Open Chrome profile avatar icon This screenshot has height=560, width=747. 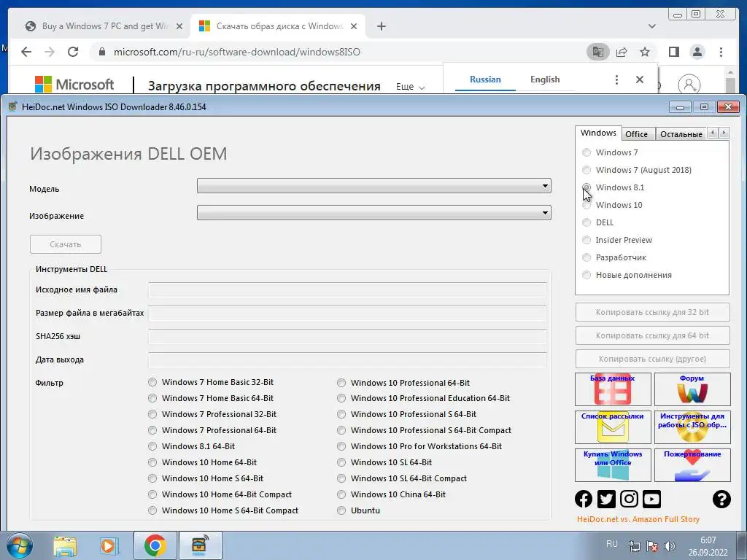click(x=697, y=52)
